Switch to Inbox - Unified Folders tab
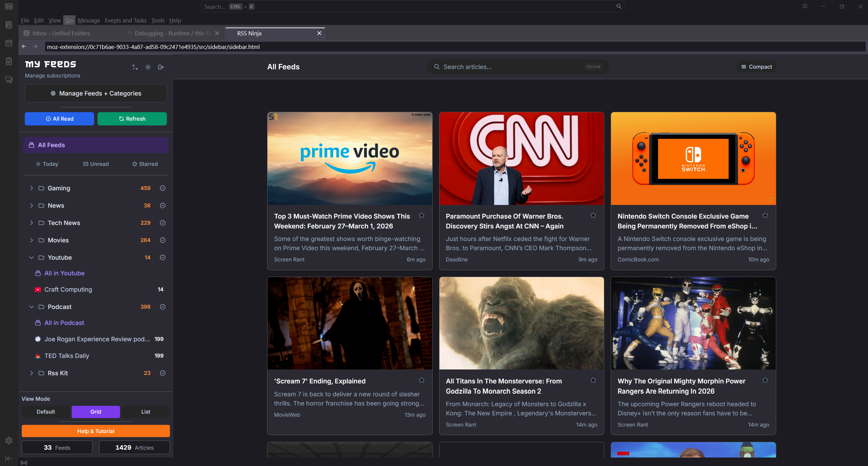Screen dimensions: 868x466 coord(61,33)
